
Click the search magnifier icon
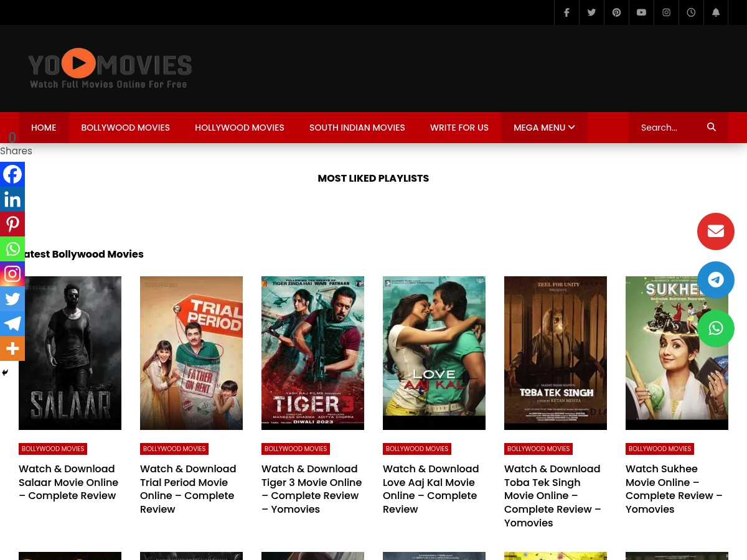[x=712, y=127]
